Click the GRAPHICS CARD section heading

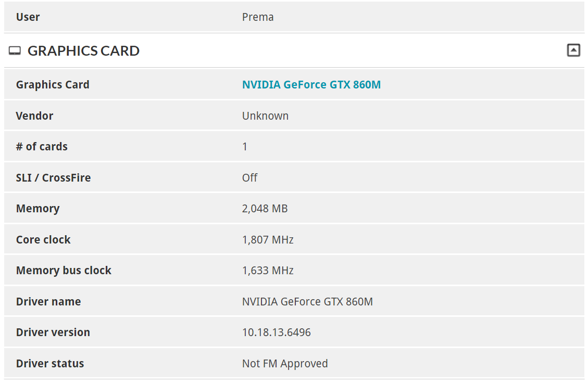click(x=83, y=51)
